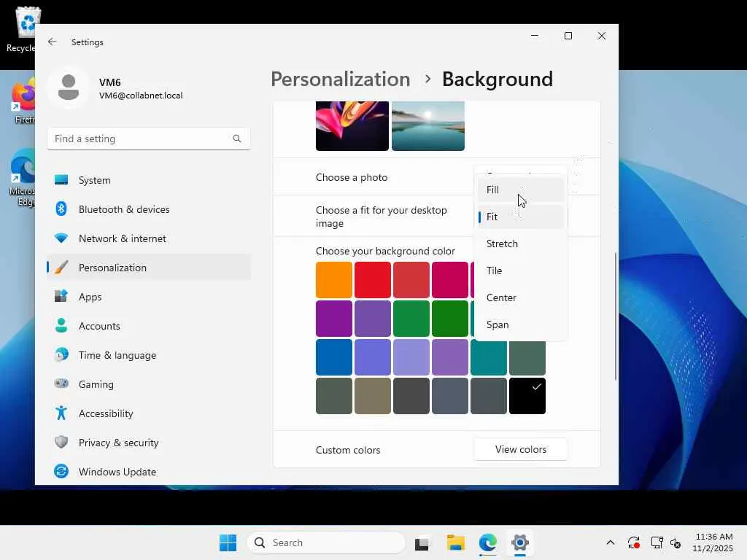Open File Explorer from the taskbar
This screenshot has height=560, width=747.
coord(456,542)
